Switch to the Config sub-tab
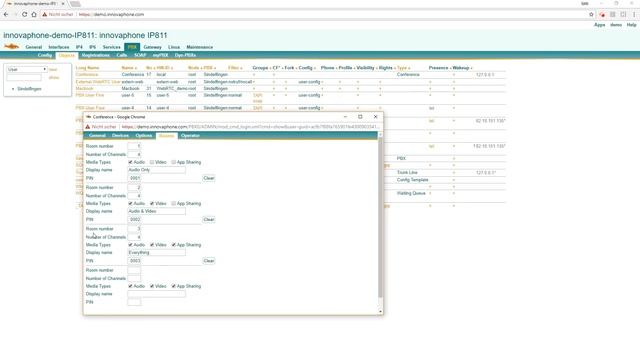The width and height of the screenshot is (640, 360). point(44,55)
